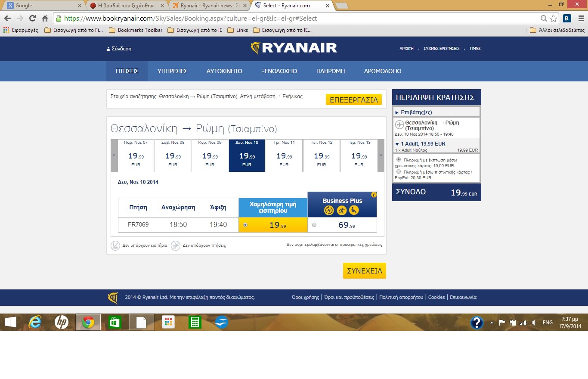Open the ΥΠΗΡΕΣΙΕΣ tab
This screenshot has width=588, height=379.
(x=172, y=71)
